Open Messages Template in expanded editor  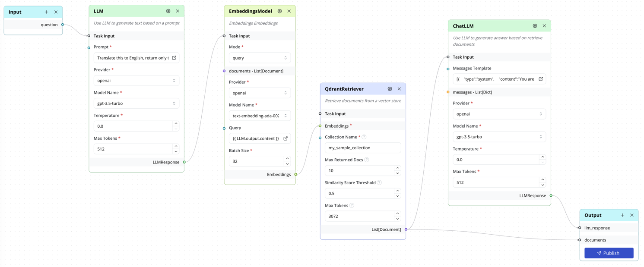click(541, 79)
